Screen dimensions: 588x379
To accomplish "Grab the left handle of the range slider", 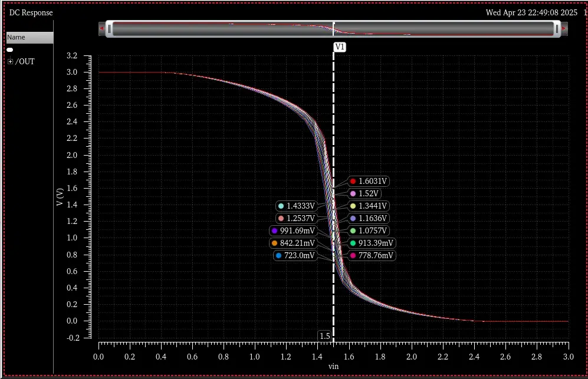I will [x=109, y=29].
